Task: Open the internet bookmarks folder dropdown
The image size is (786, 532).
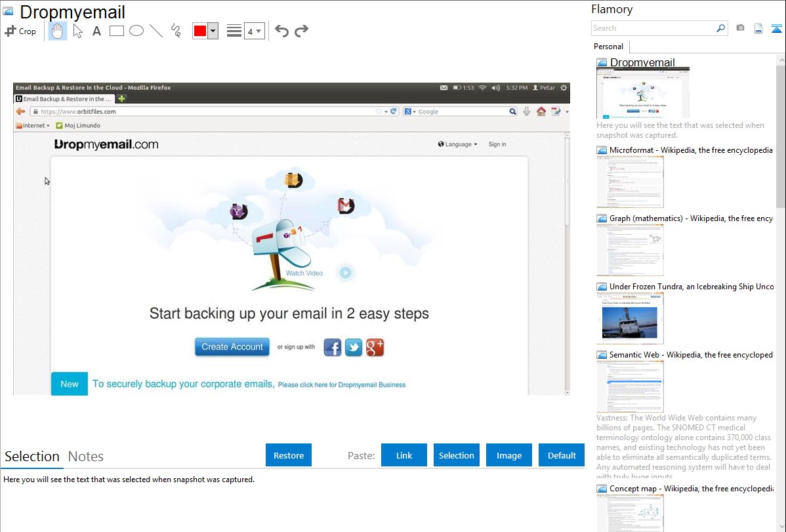Action: point(33,125)
